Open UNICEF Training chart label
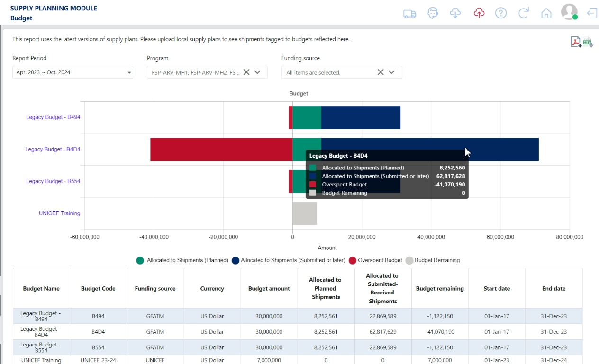 tap(59, 213)
